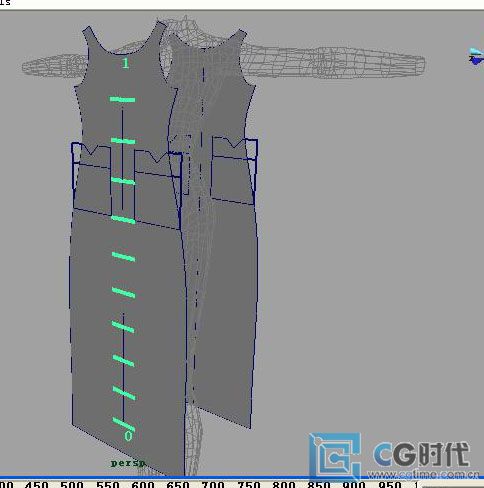The width and height of the screenshot is (484, 488).
Task: Select frame 700 on the timeline
Action: 213,484
